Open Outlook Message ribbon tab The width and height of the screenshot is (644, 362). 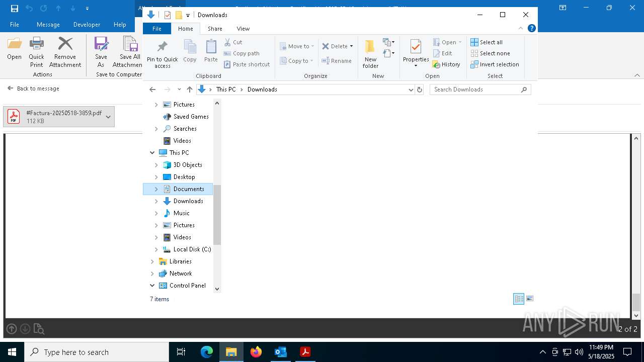tap(48, 25)
